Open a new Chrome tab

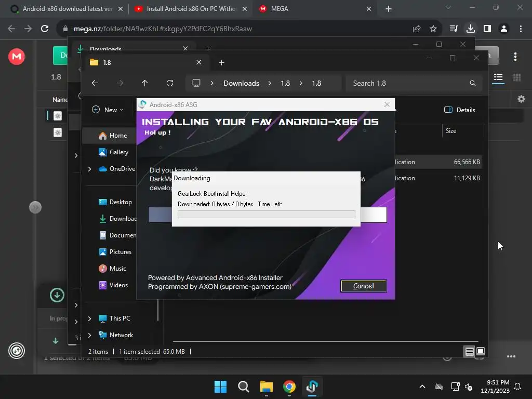coord(389,9)
